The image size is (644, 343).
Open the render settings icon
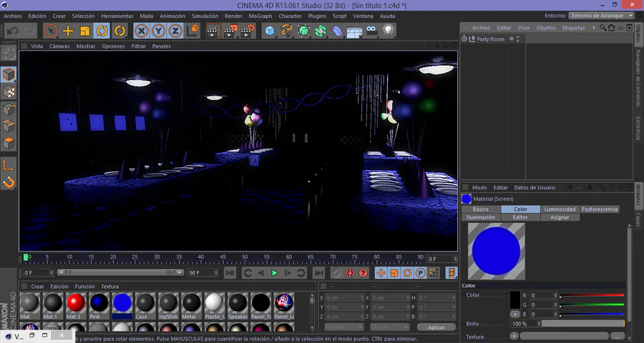tap(247, 31)
